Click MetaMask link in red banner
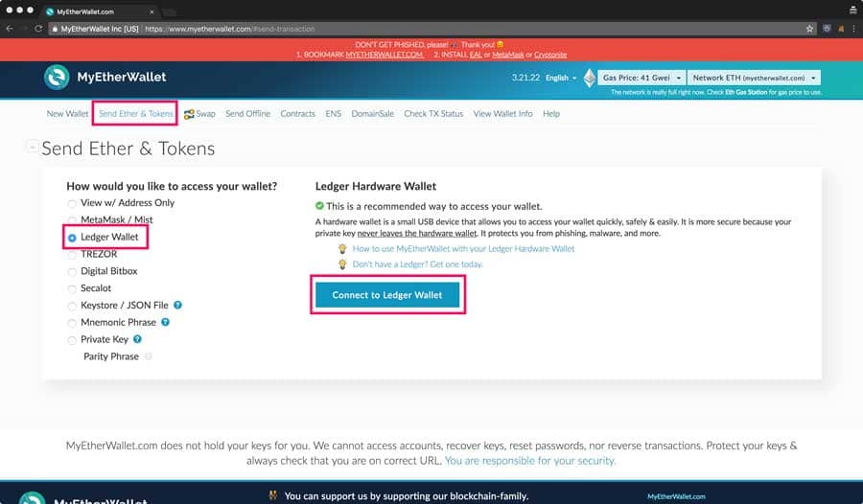This screenshot has width=863, height=504. click(x=508, y=55)
